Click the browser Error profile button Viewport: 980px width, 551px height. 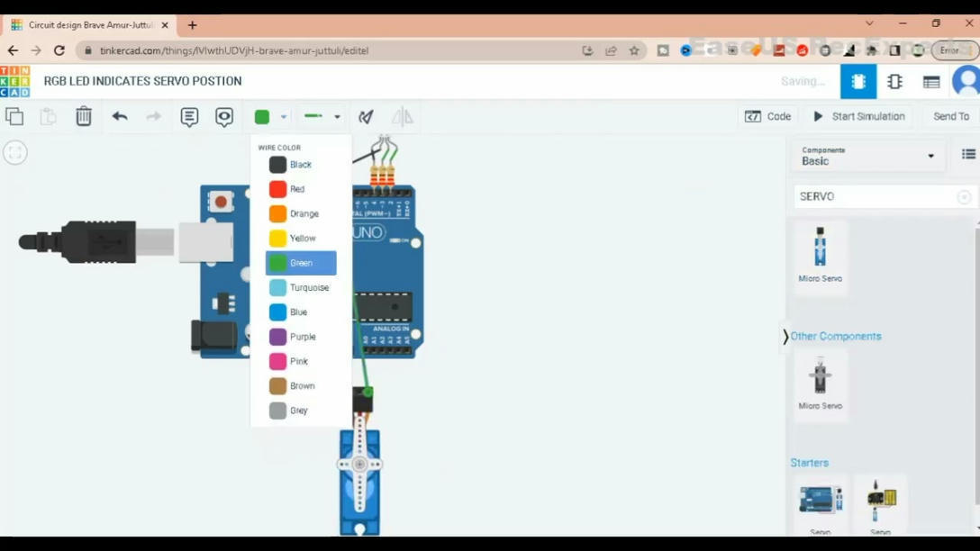tap(955, 50)
